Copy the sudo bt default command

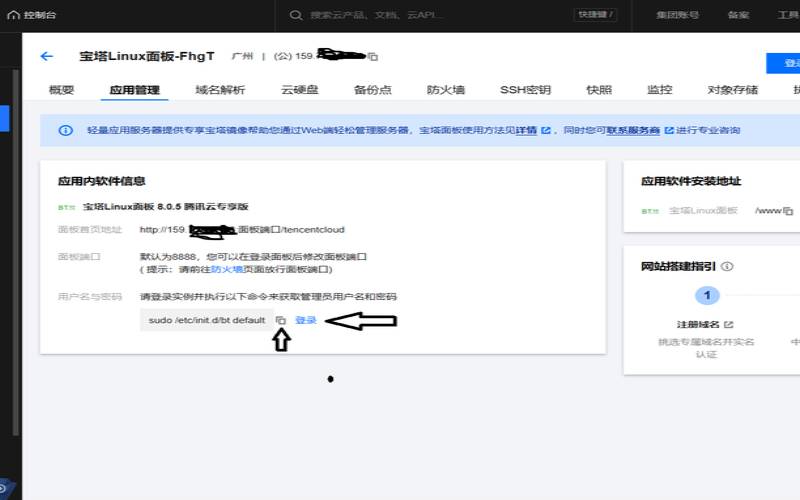tap(281, 320)
